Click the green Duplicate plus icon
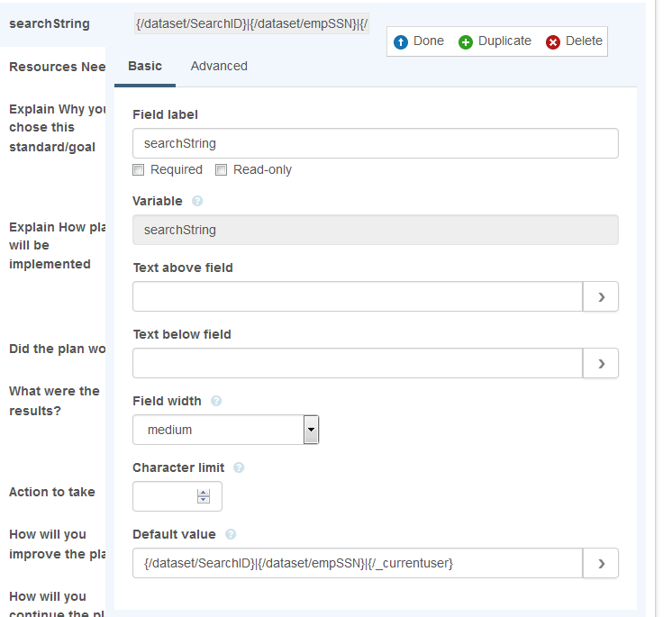 [466, 41]
